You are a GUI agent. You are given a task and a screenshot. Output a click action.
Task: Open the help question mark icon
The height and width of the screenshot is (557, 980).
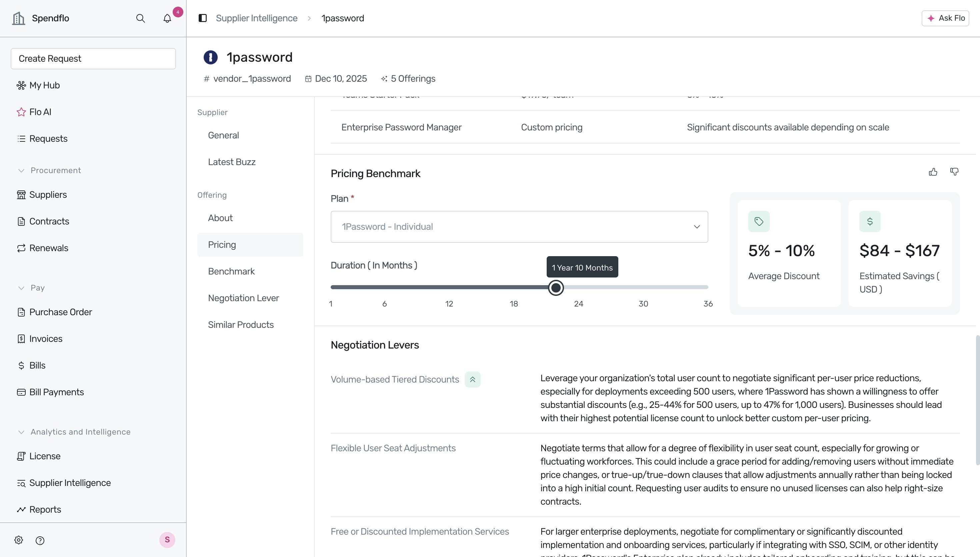click(x=40, y=540)
